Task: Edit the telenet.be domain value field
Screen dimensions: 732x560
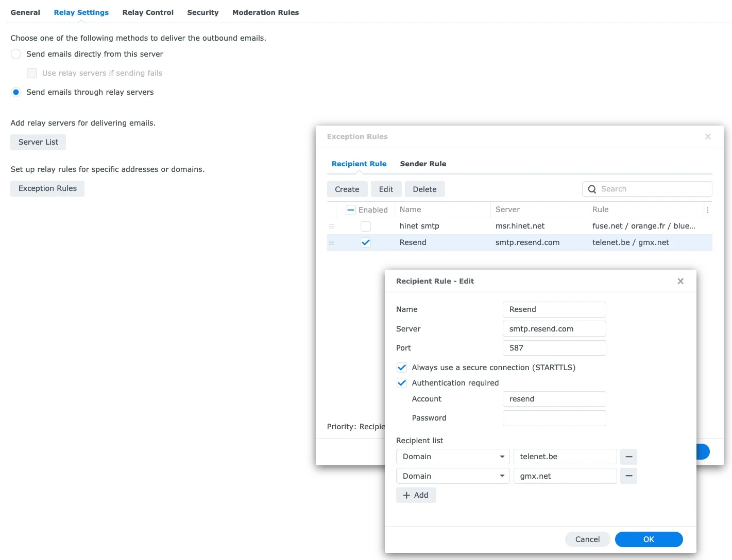Action: point(565,457)
